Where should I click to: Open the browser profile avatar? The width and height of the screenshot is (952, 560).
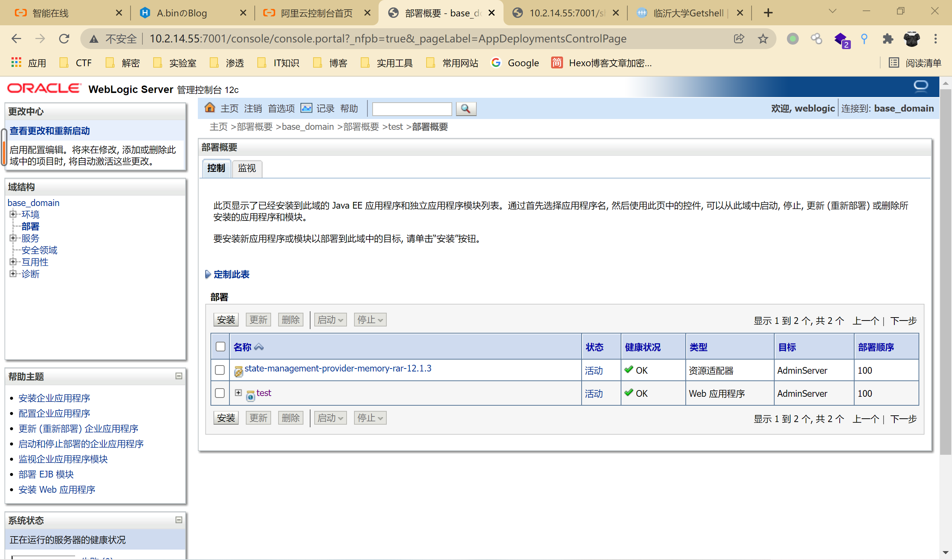point(911,39)
